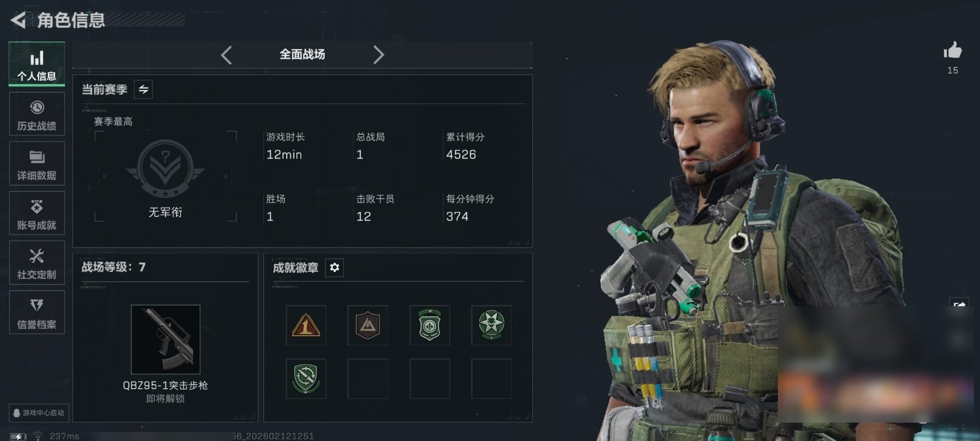Click the 游戏中心启动 button
980x441 pixels.
(x=39, y=413)
